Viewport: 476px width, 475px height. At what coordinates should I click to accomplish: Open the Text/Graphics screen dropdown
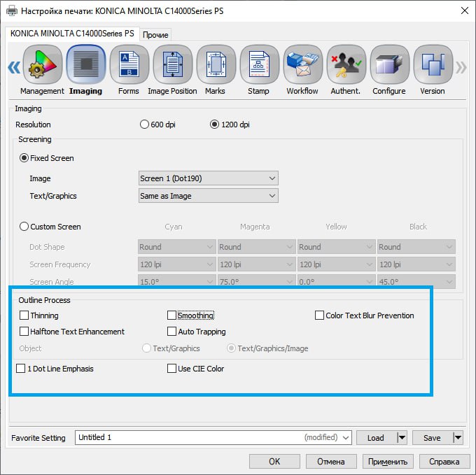(x=209, y=196)
